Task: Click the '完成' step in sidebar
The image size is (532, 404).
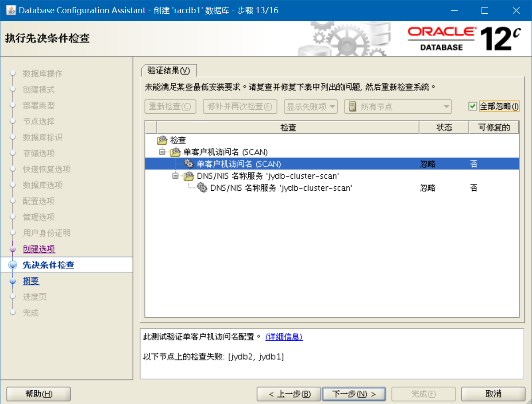Action: tap(31, 313)
